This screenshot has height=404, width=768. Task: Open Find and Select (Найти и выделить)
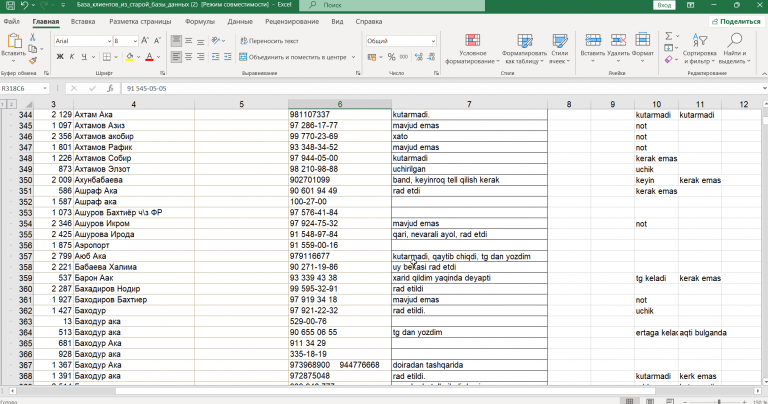click(735, 49)
